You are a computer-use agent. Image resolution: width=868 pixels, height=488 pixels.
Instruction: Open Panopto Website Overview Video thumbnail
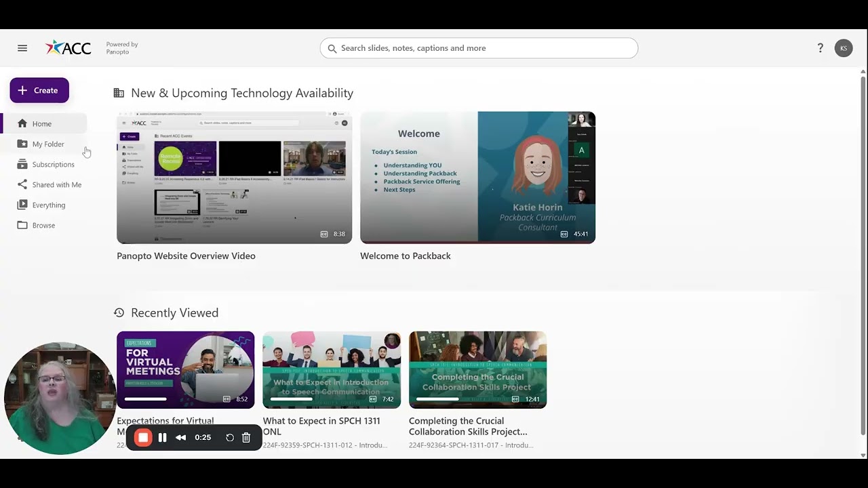[x=234, y=178]
